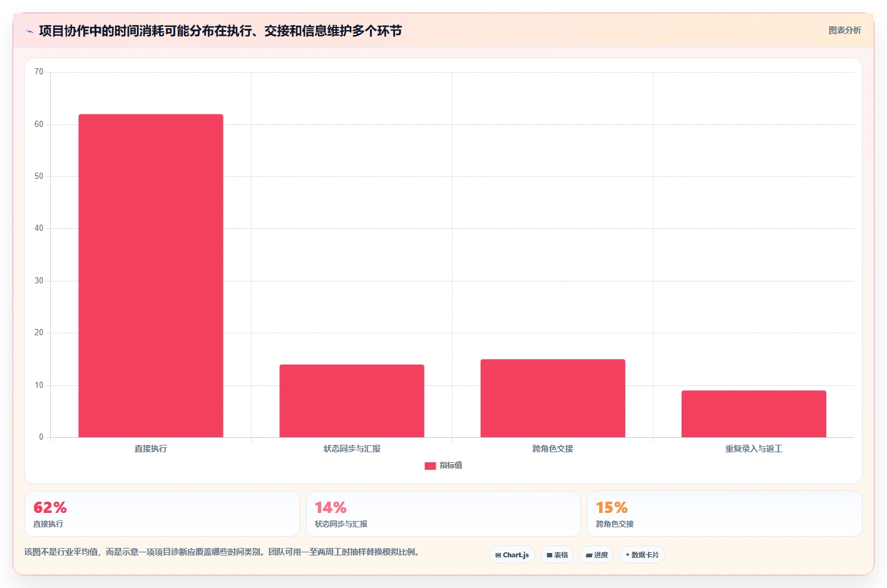Open the 15% 跨角色交接 stat card
The image size is (887, 588).
pyautogui.click(x=724, y=514)
